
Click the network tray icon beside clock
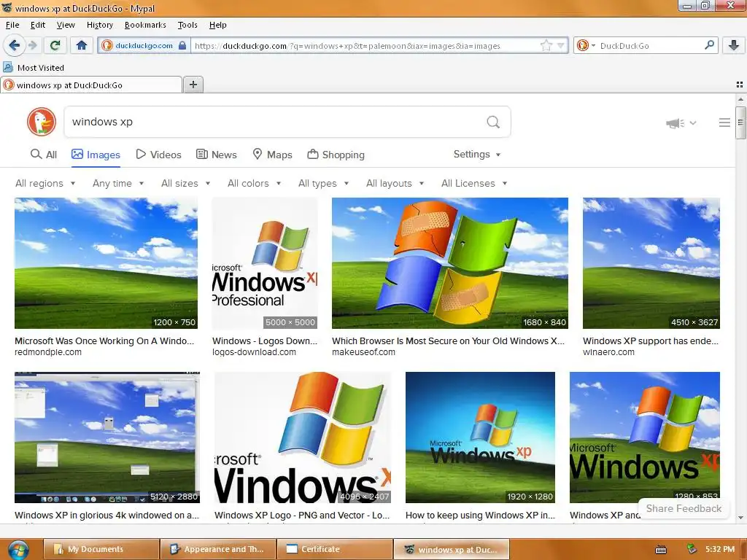pos(692,549)
